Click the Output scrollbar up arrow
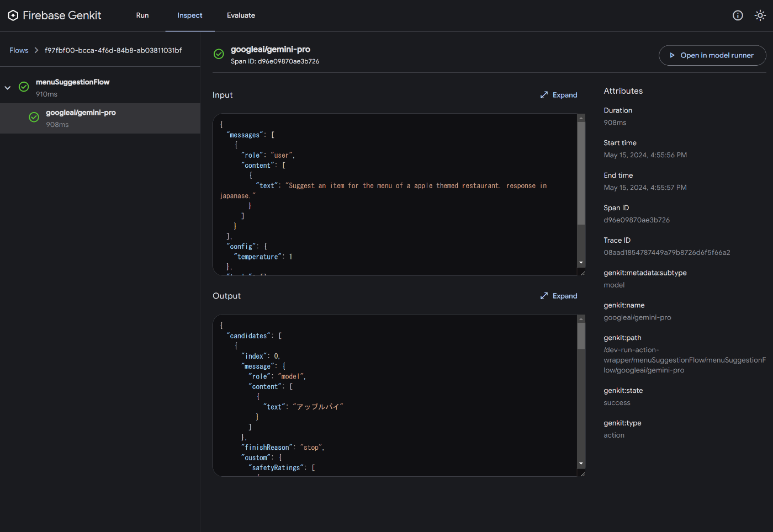The image size is (773, 532). (581, 318)
